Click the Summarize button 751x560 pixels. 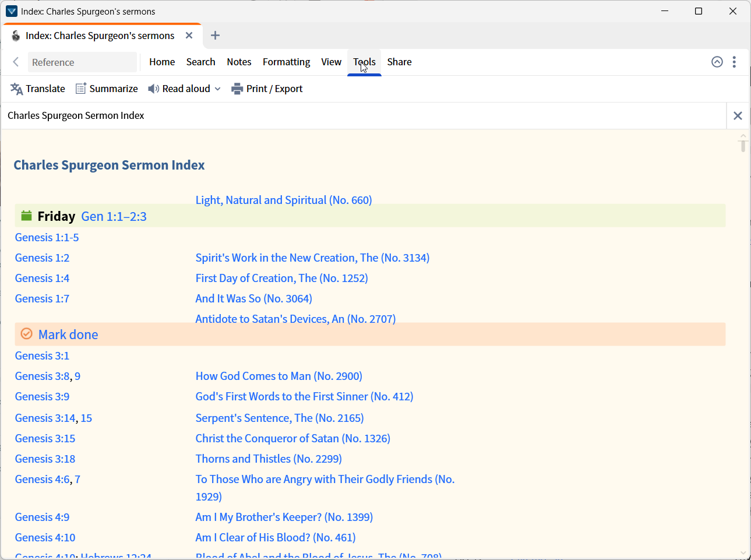tap(107, 89)
